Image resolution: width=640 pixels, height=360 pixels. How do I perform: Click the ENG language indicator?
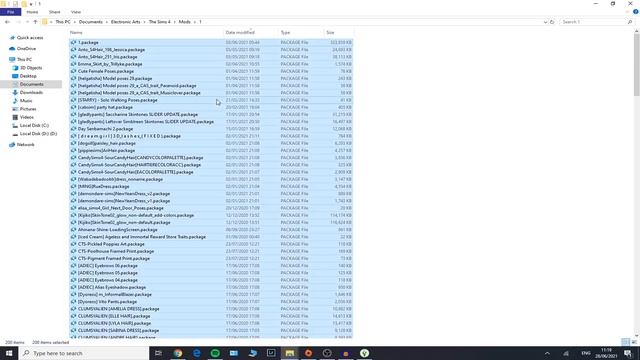586,353
